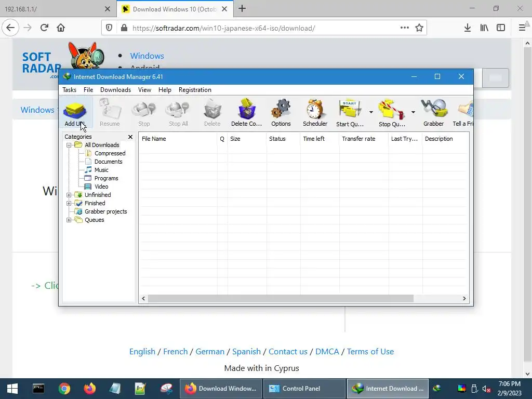The width and height of the screenshot is (532, 399).
Task: Open the Help menu
Action: (x=165, y=90)
